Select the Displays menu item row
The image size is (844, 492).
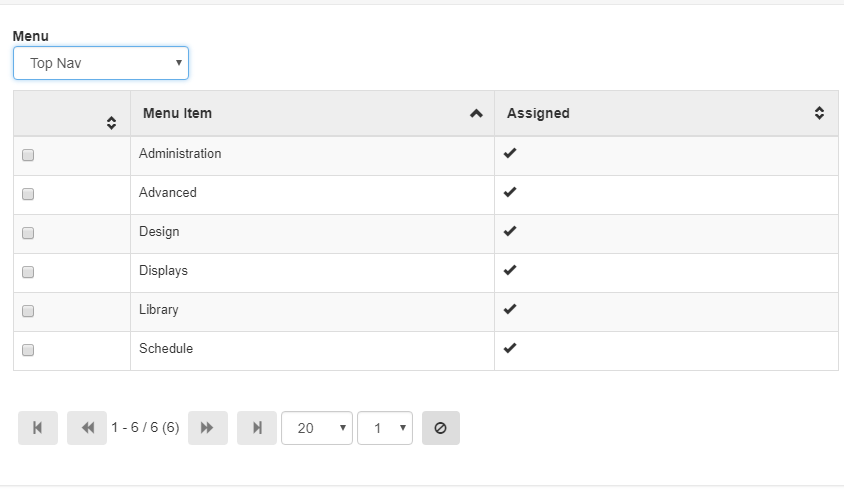tap(426, 273)
